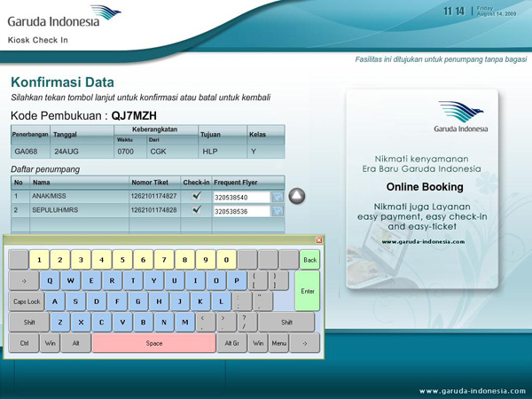Click the Garuda Indonesia logo in header

tap(64, 18)
